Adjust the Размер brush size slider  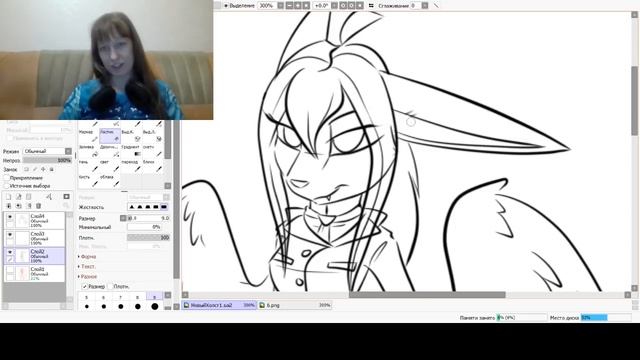click(148, 218)
